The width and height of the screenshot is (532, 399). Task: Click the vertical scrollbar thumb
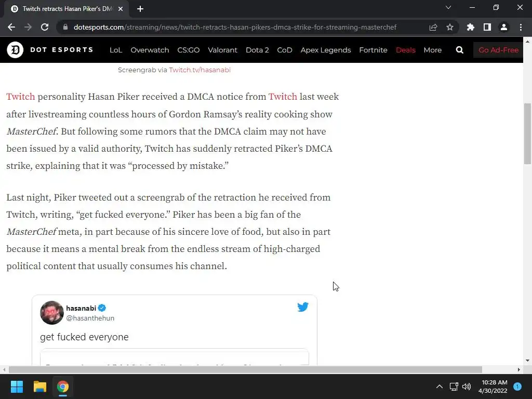[x=527, y=134]
